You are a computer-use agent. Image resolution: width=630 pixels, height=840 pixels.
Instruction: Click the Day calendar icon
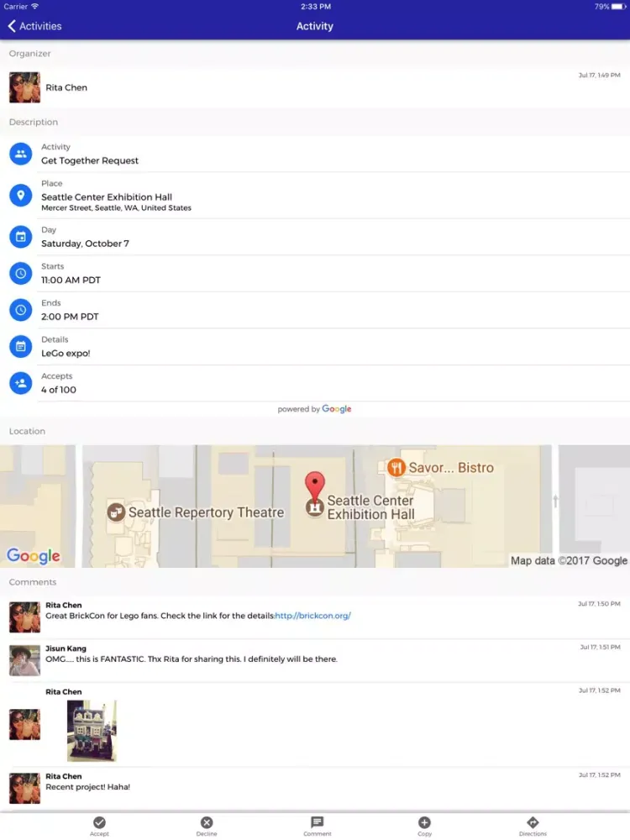pos(21,237)
